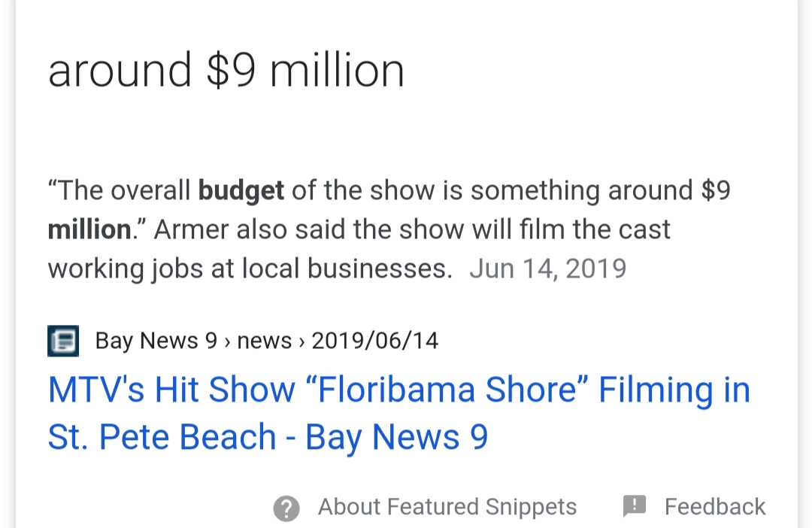Open the Feedback link
The height and width of the screenshot is (528, 812).
pyautogui.click(x=715, y=507)
